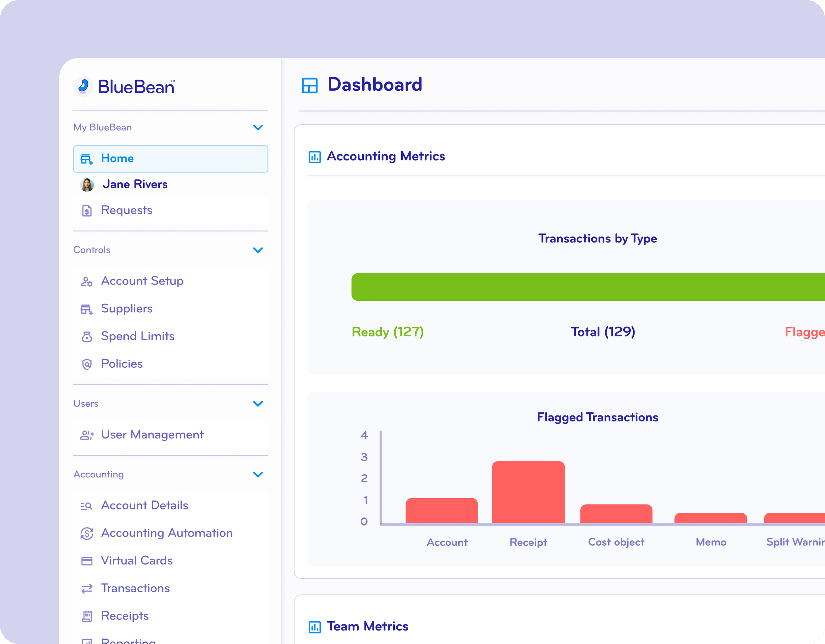The width and height of the screenshot is (825, 644).
Task: Collapse the Users section chevron
Action: pos(258,404)
